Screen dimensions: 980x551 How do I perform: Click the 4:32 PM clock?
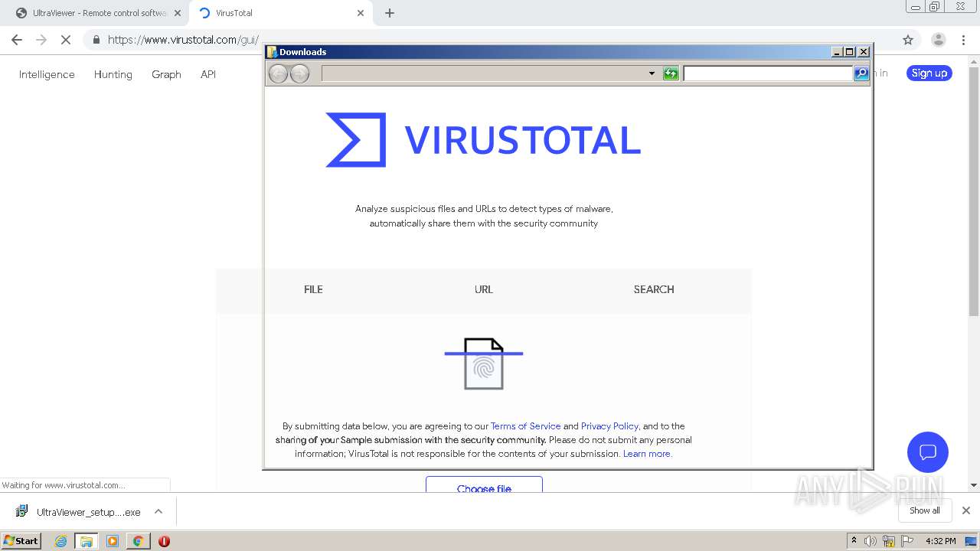(941, 541)
